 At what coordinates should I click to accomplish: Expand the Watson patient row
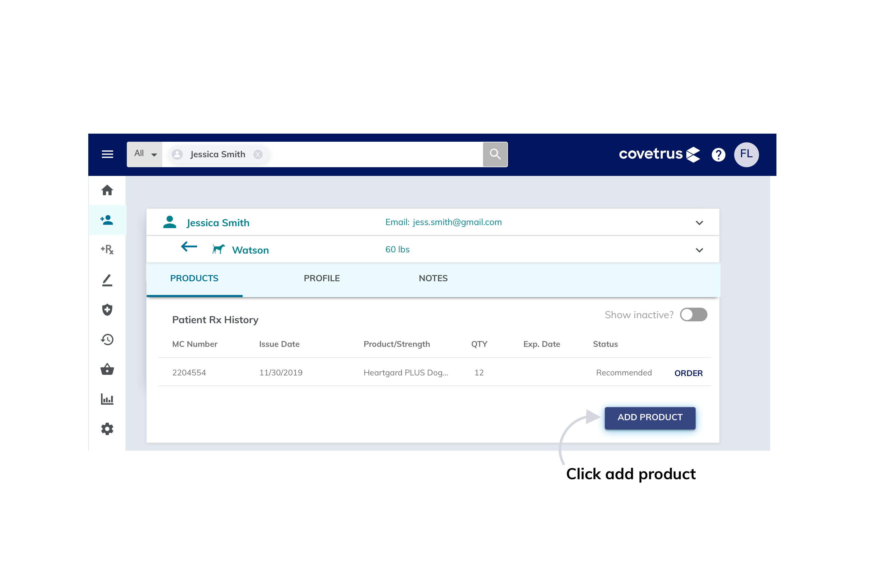[x=699, y=250]
